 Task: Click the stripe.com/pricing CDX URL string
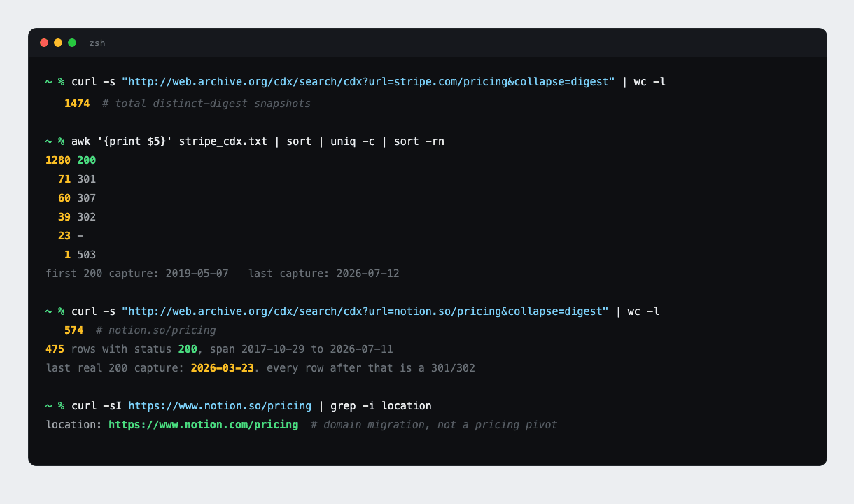coord(368,82)
